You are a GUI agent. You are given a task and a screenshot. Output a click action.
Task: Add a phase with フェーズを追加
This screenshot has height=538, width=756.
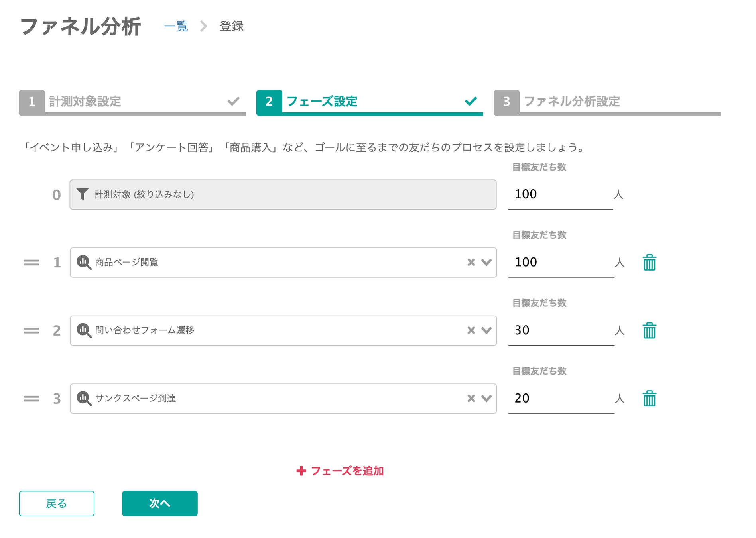point(340,471)
